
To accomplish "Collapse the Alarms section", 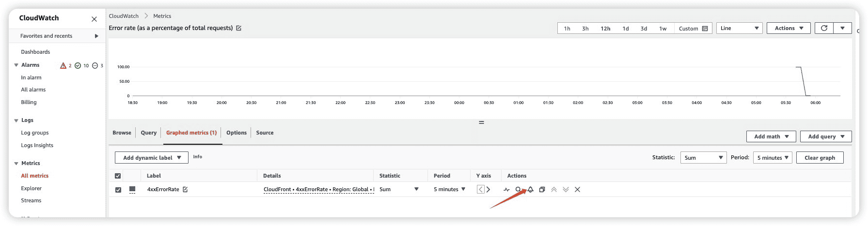I will [16, 65].
